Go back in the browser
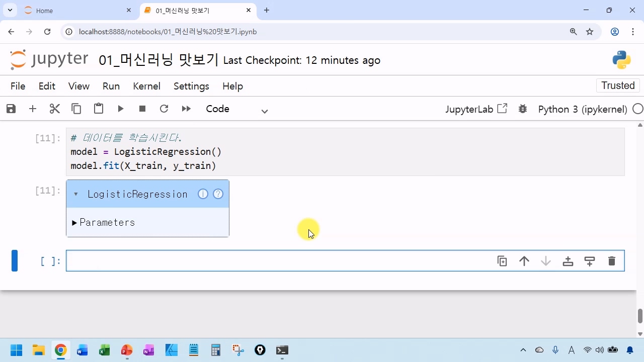The image size is (644, 362). click(11, 32)
